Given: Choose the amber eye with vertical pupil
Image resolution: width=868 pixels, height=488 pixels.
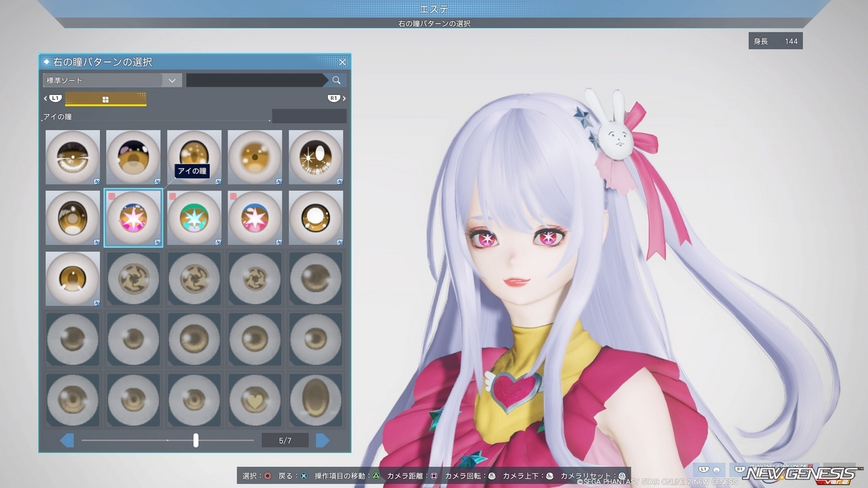Looking at the screenshot, I should pyautogui.click(x=73, y=278).
